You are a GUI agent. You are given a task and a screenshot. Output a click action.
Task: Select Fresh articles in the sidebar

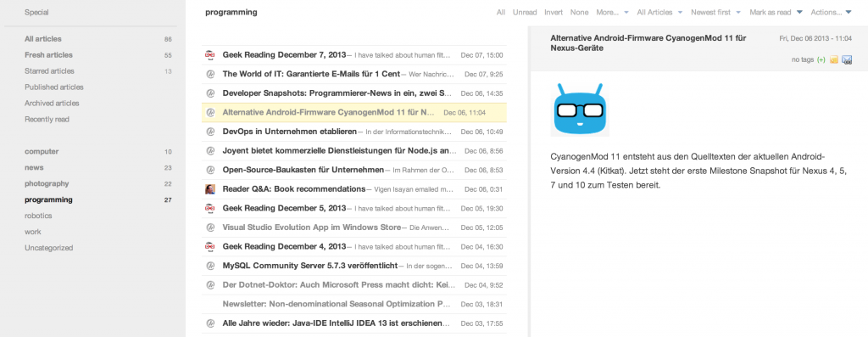48,55
